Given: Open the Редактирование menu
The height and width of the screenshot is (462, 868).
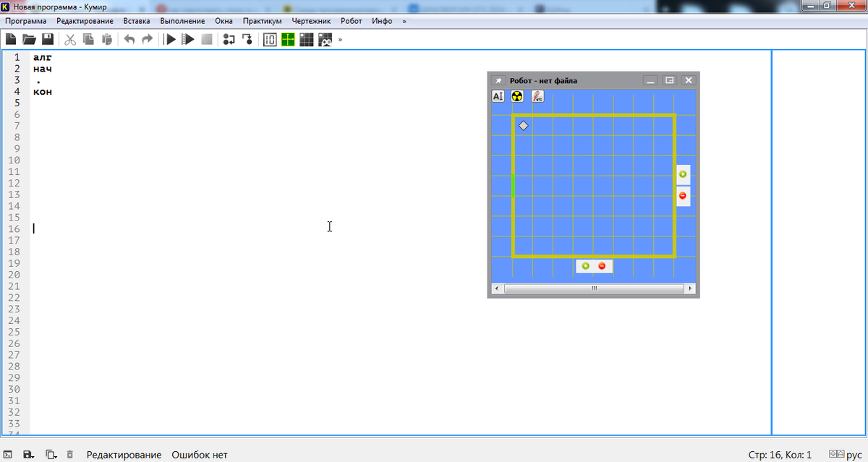Looking at the screenshot, I should [85, 21].
